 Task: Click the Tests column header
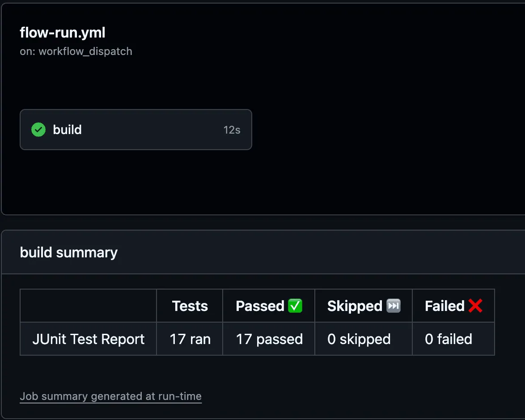(x=189, y=306)
